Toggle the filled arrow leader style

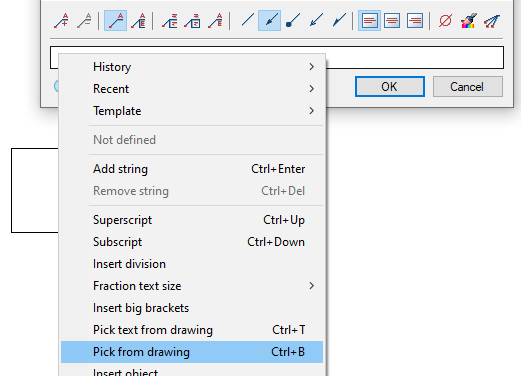point(269,21)
